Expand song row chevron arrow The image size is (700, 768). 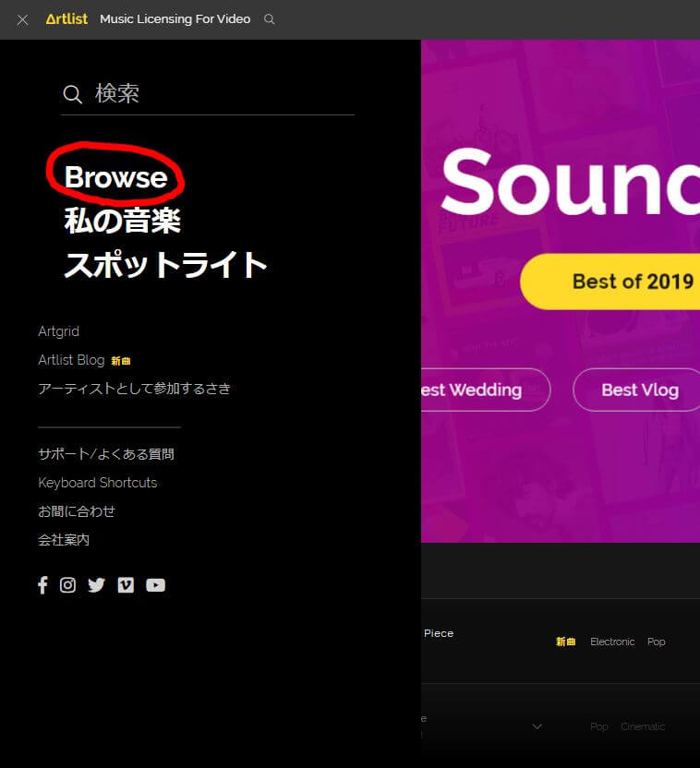(x=537, y=726)
